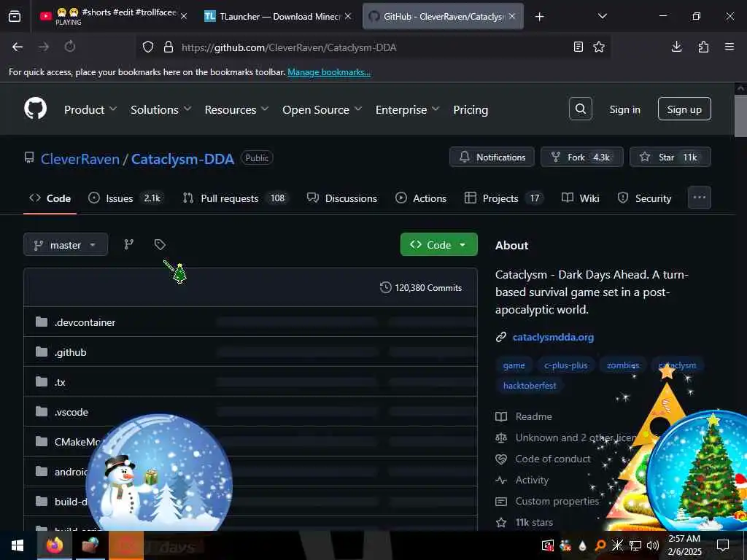747x560 pixels.
Task: Click the Pricing link
Action: pos(471,109)
